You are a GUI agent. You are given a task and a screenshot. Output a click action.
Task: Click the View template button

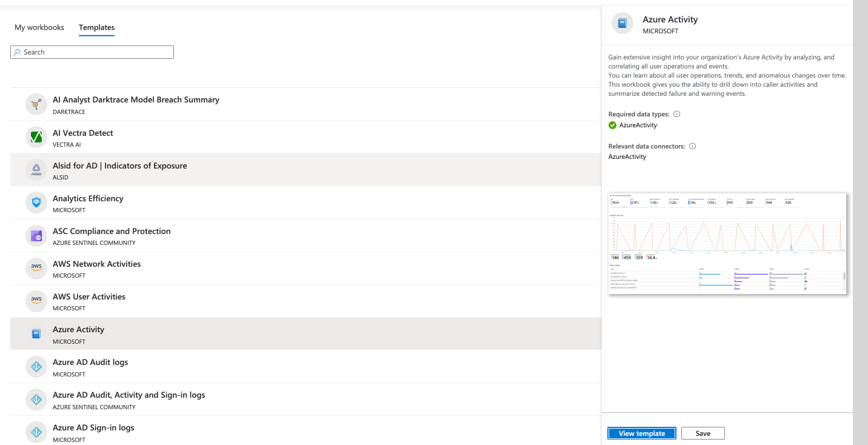[642, 433]
